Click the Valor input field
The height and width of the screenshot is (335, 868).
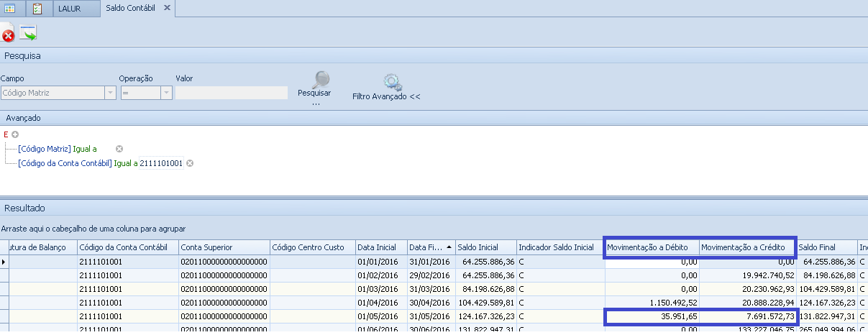[231, 93]
